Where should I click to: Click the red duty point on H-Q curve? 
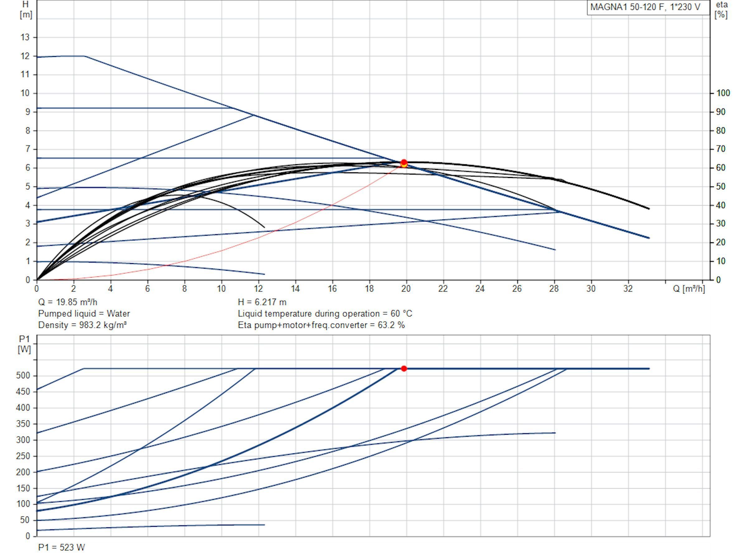click(404, 162)
